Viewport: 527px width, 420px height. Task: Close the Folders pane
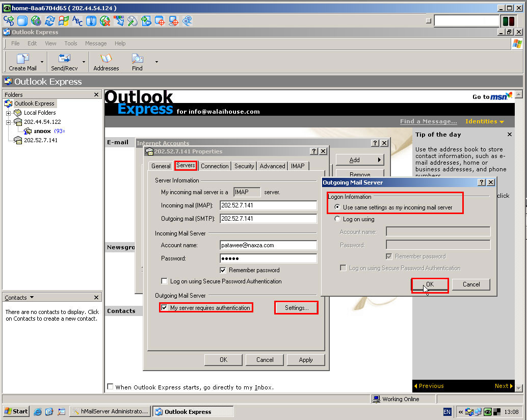click(x=96, y=94)
